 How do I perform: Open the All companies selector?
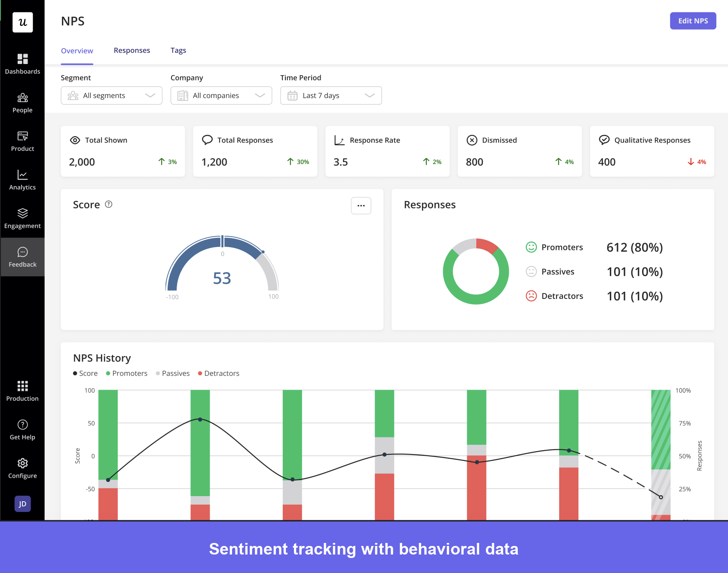click(x=221, y=95)
